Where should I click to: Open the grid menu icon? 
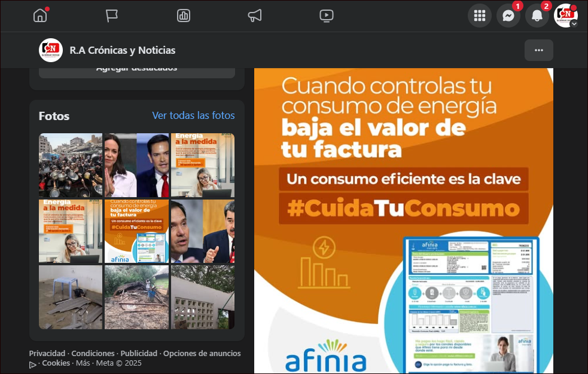[479, 16]
